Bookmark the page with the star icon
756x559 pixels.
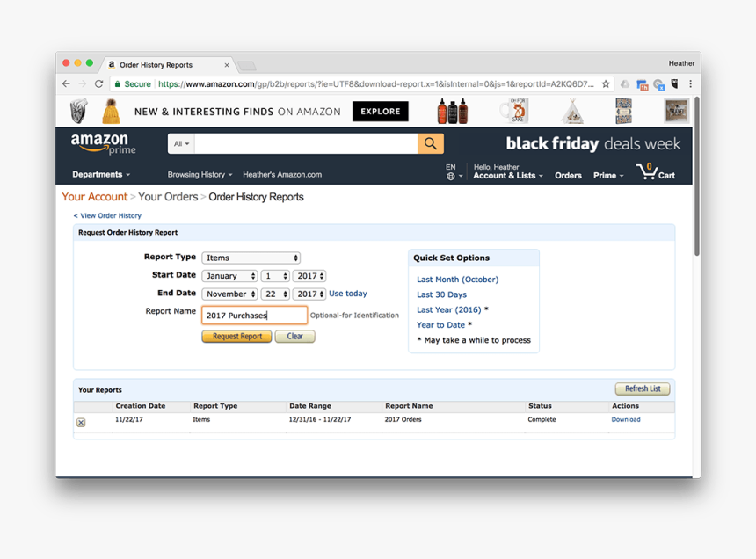tap(604, 83)
